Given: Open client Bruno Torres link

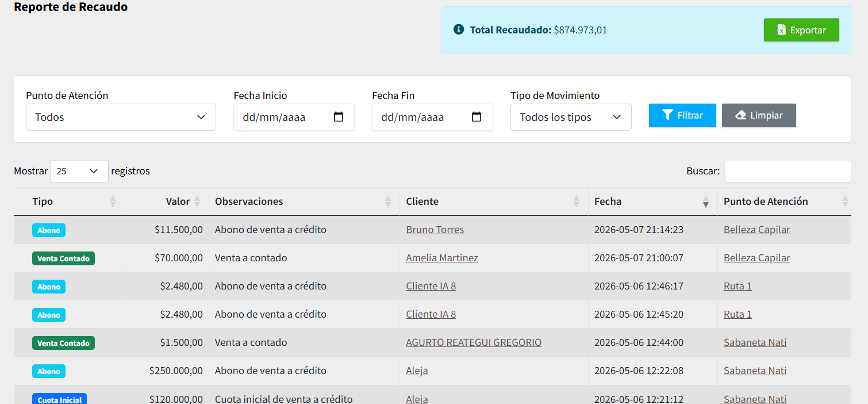Looking at the screenshot, I should tap(435, 230).
